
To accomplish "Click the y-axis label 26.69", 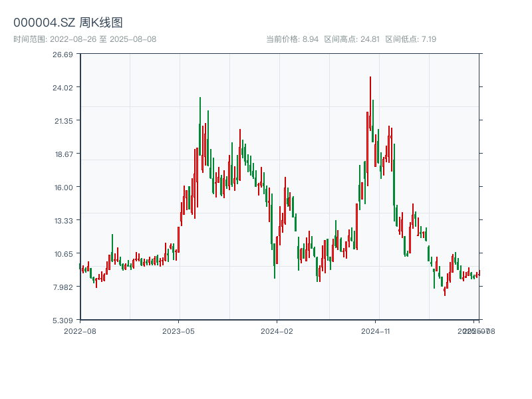I will (x=63, y=55).
